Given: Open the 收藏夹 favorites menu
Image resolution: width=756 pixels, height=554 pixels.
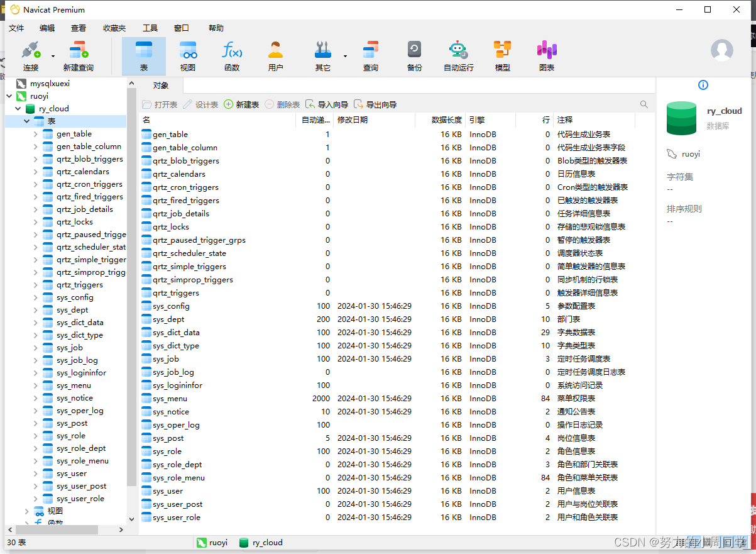Looking at the screenshot, I should point(114,28).
